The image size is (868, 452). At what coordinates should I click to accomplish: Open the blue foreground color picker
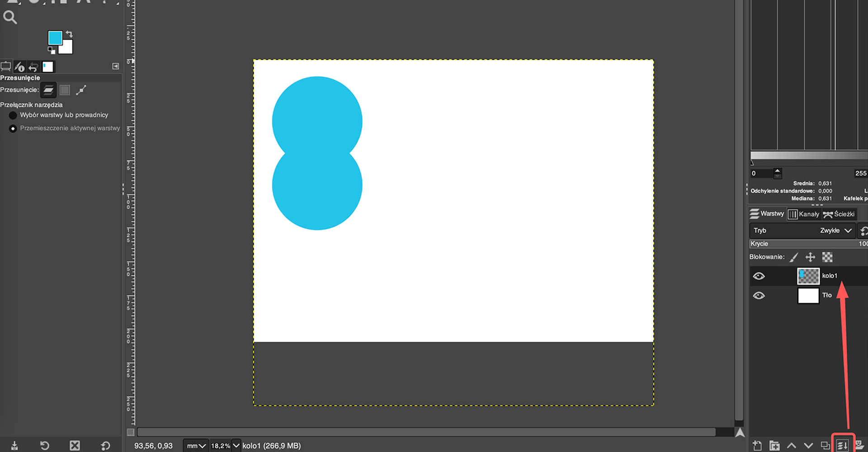(x=54, y=38)
